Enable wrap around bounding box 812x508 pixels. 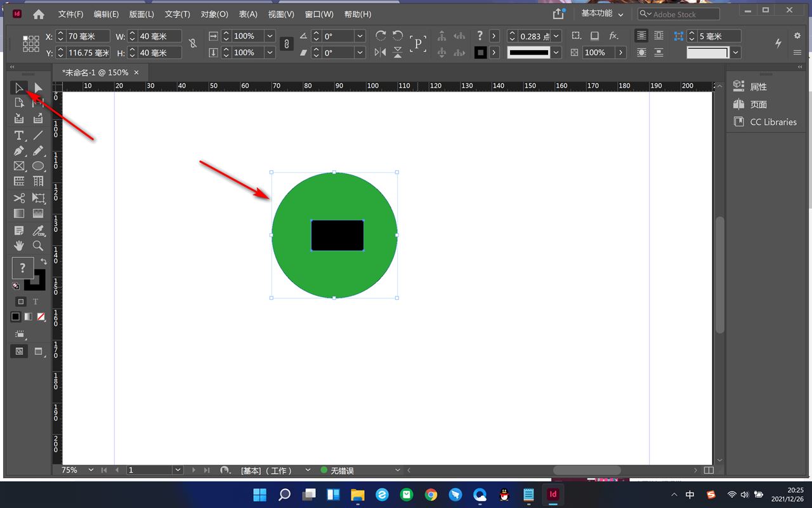[x=659, y=36]
